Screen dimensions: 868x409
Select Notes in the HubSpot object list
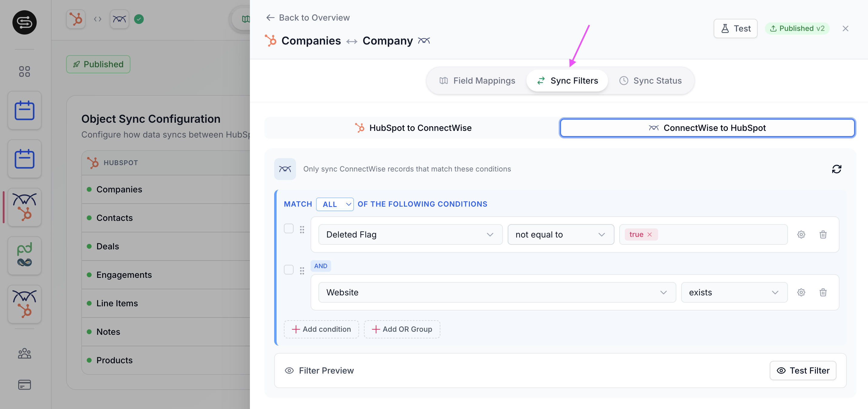(108, 331)
